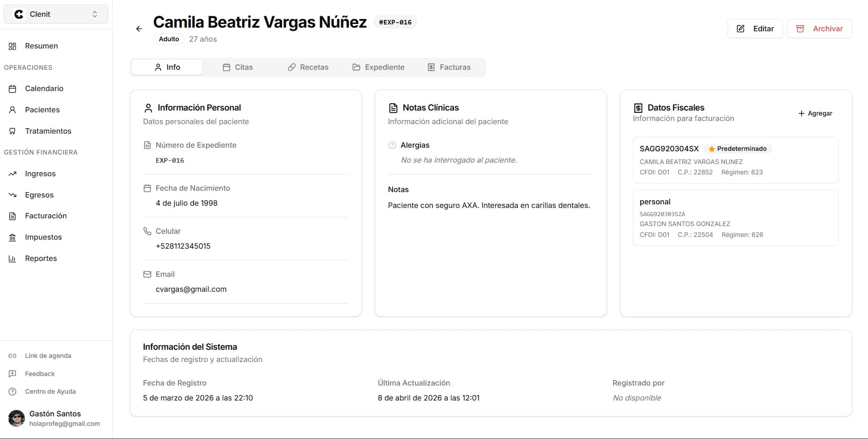The width and height of the screenshot is (868, 439).
Task: Select the personal fiscal data card
Action: point(735,218)
